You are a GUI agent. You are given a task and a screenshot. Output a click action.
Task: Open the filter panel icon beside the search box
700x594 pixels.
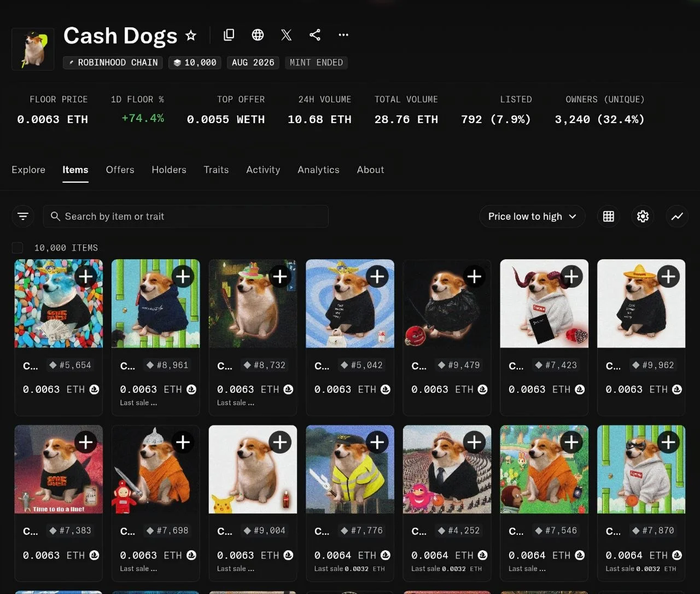[x=23, y=217]
